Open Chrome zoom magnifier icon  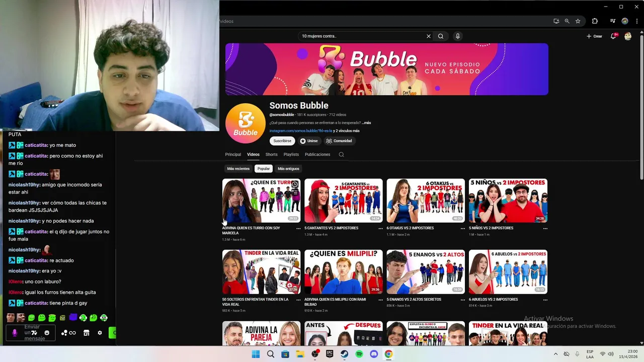pos(567,21)
